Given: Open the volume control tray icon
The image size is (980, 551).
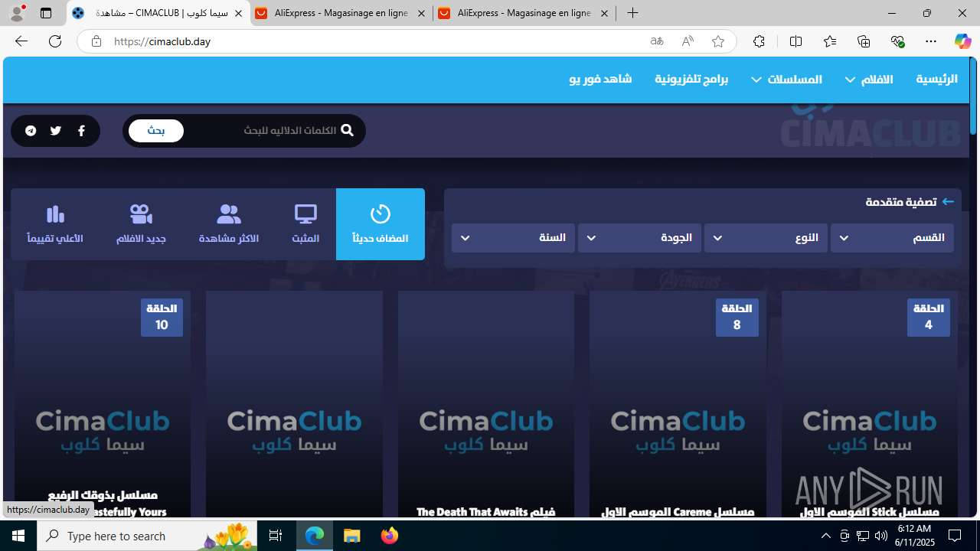Looking at the screenshot, I should click(880, 536).
